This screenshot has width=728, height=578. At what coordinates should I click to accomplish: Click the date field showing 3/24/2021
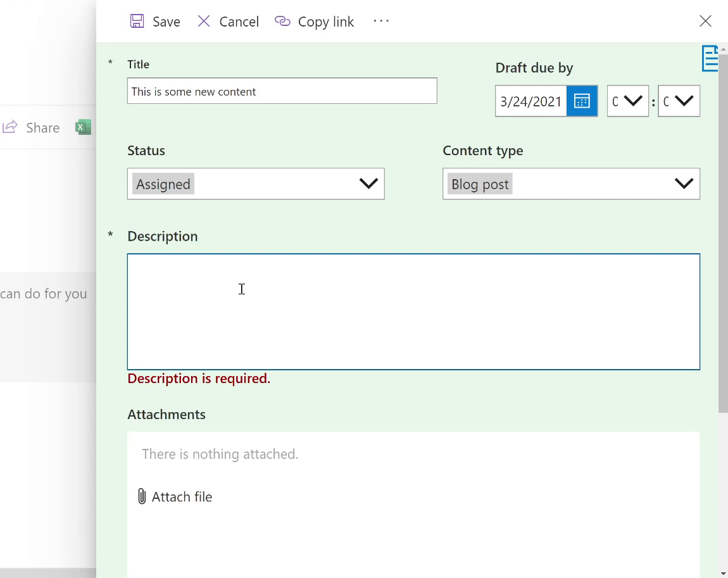(530, 101)
